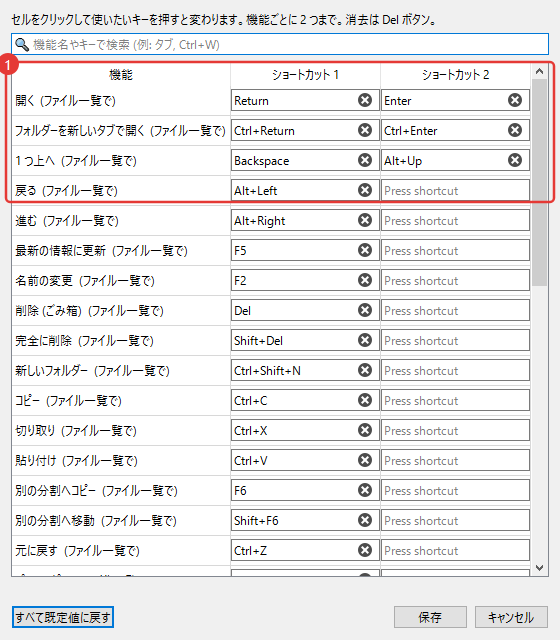Viewport: 560px width, 640px height.
Task: Clear the Backspace shortcut
Action: 365,160
